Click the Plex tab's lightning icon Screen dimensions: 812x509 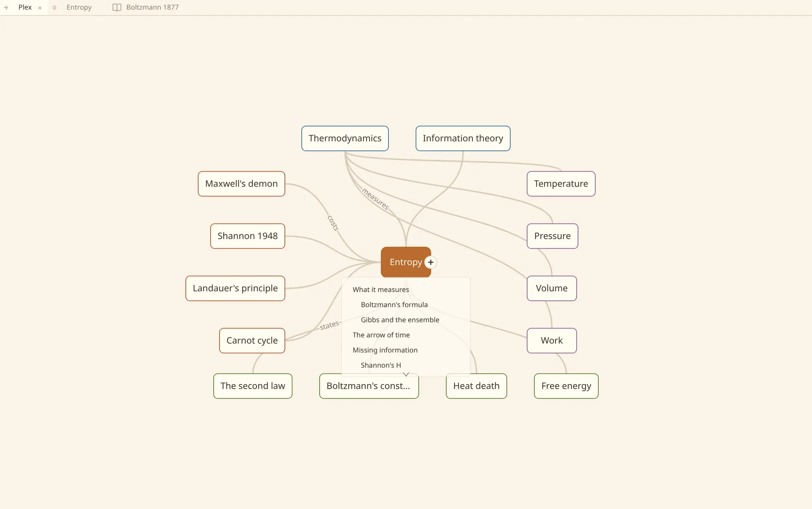tap(6, 7)
